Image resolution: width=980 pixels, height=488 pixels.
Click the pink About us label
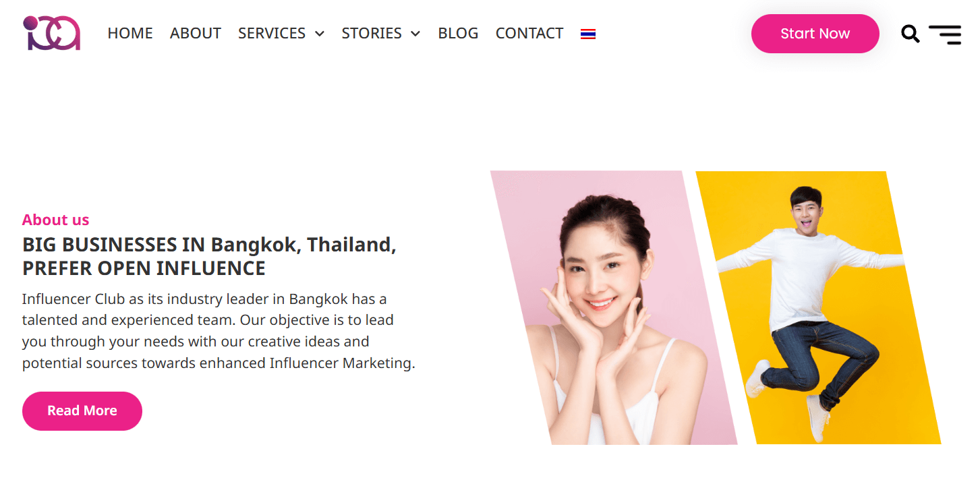pos(55,220)
